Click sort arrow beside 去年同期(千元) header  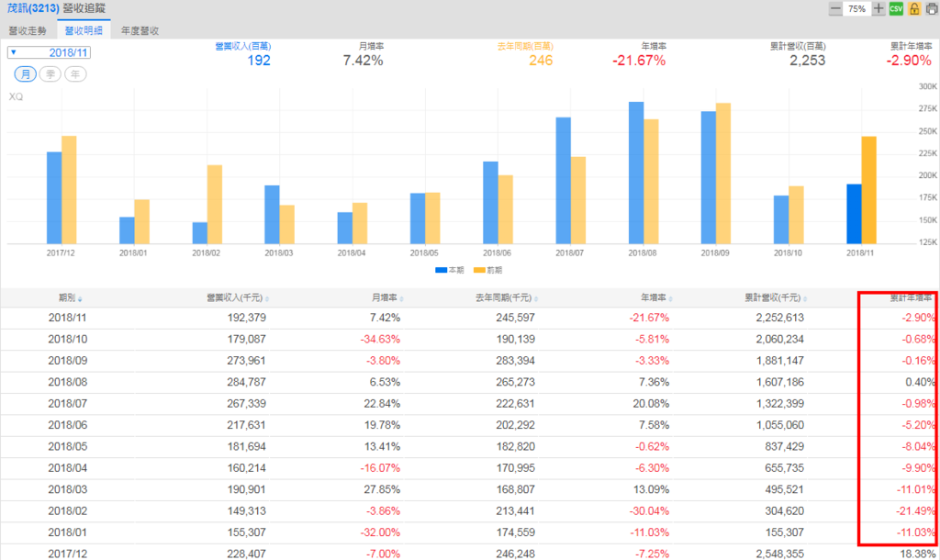tap(536, 298)
